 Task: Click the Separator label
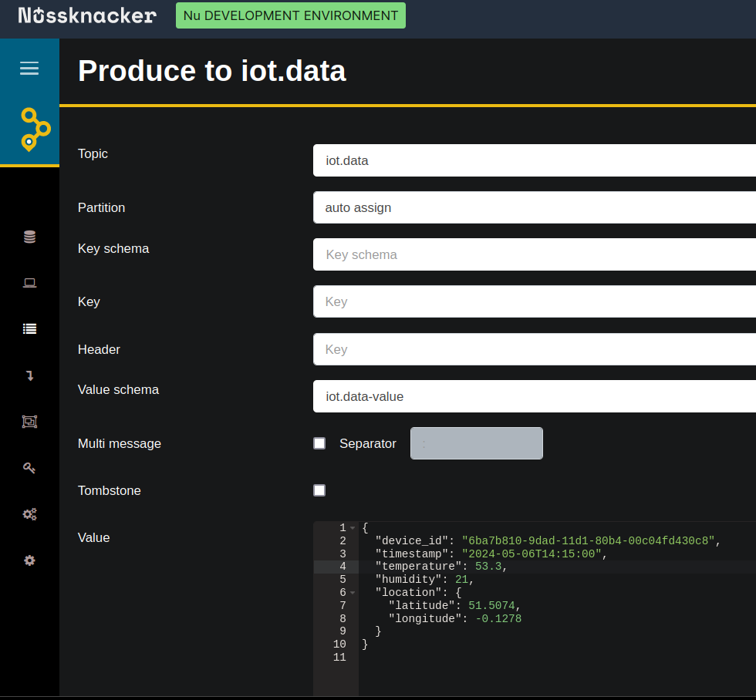368,443
